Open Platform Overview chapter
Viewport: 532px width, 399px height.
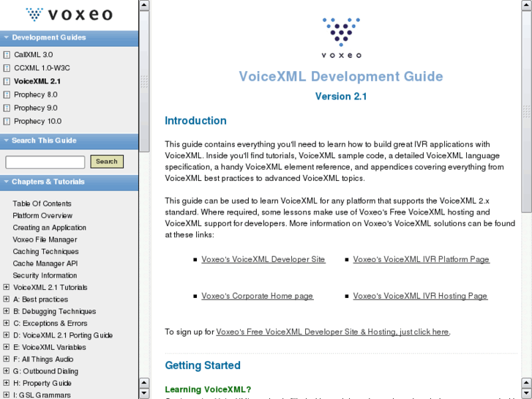pos(42,216)
